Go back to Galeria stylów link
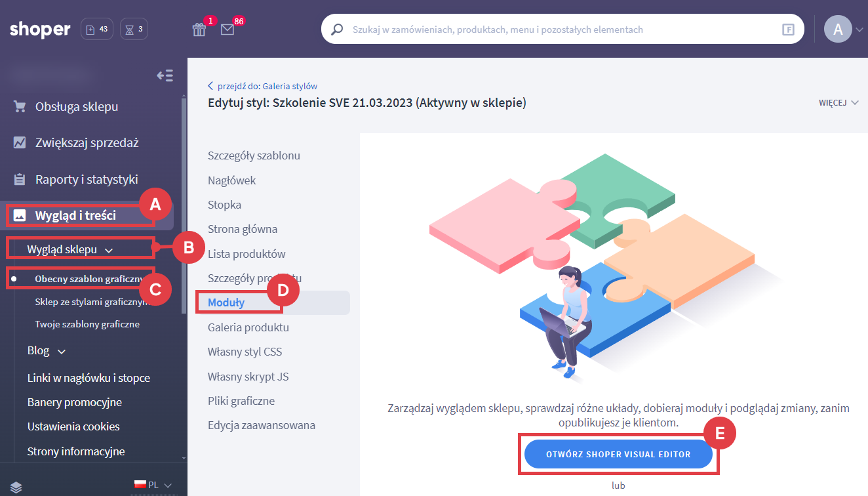 tap(263, 86)
